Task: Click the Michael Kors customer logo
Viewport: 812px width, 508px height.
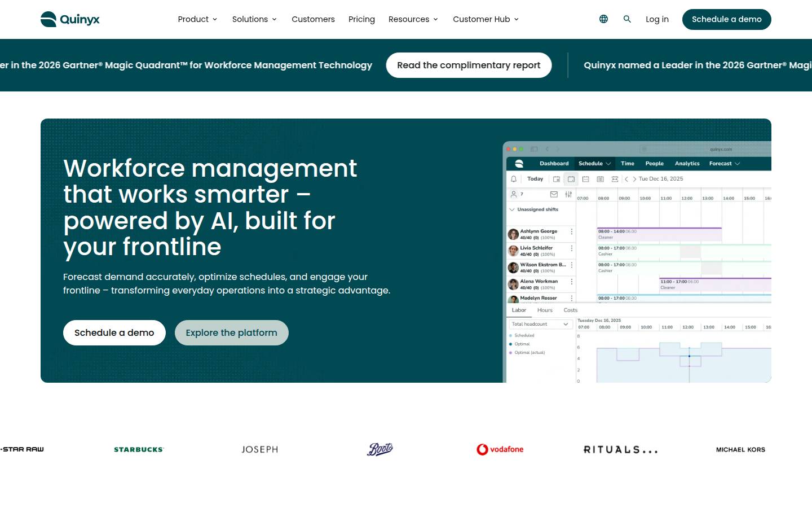Action: (x=741, y=450)
